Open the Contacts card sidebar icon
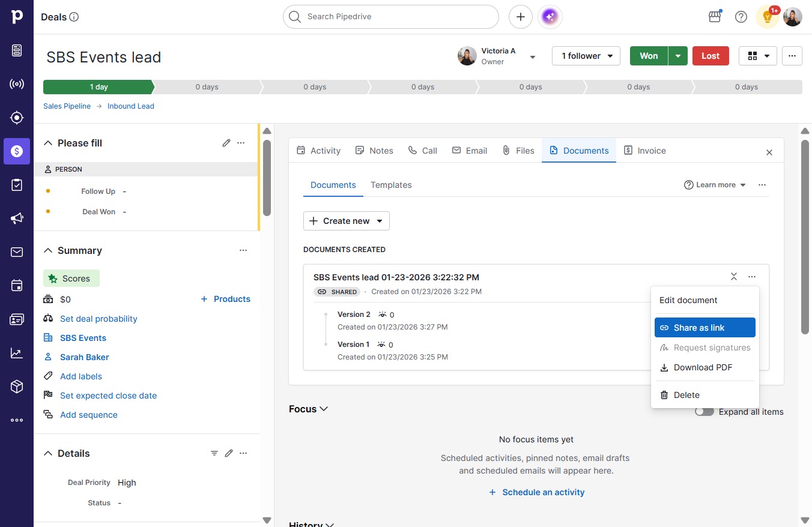 [17, 319]
